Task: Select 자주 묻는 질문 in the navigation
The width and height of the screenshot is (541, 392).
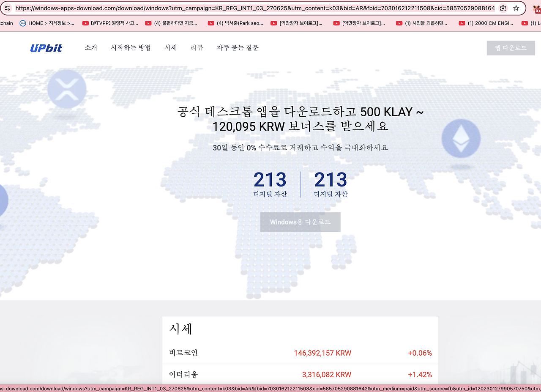Action: (x=237, y=48)
